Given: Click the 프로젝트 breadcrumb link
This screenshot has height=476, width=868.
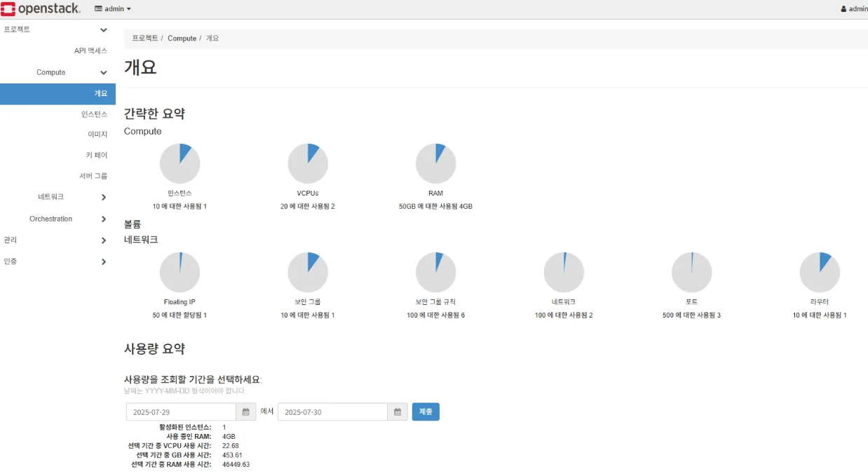Looking at the screenshot, I should 145,39.
